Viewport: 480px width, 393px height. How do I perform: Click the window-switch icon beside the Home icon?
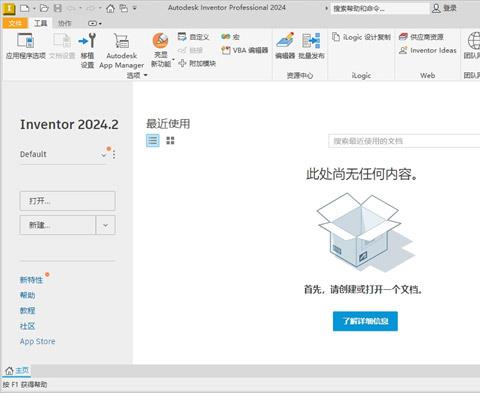point(124,8)
